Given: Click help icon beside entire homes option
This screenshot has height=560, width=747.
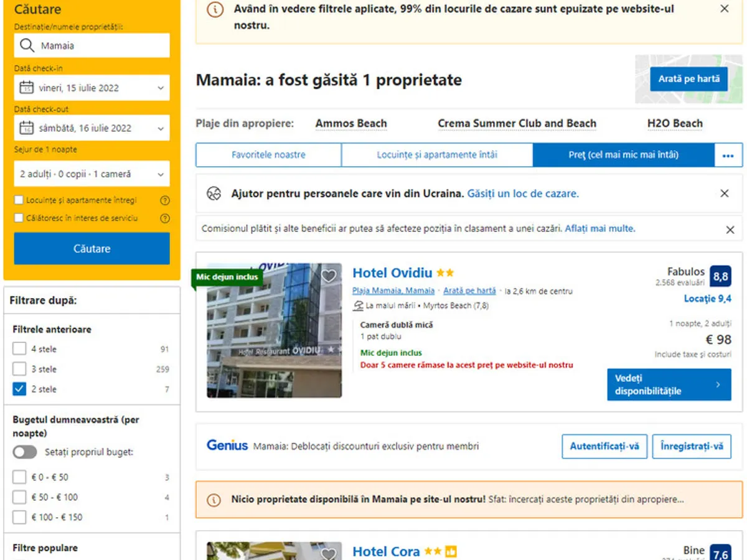Looking at the screenshot, I should pyautogui.click(x=165, y=201).
